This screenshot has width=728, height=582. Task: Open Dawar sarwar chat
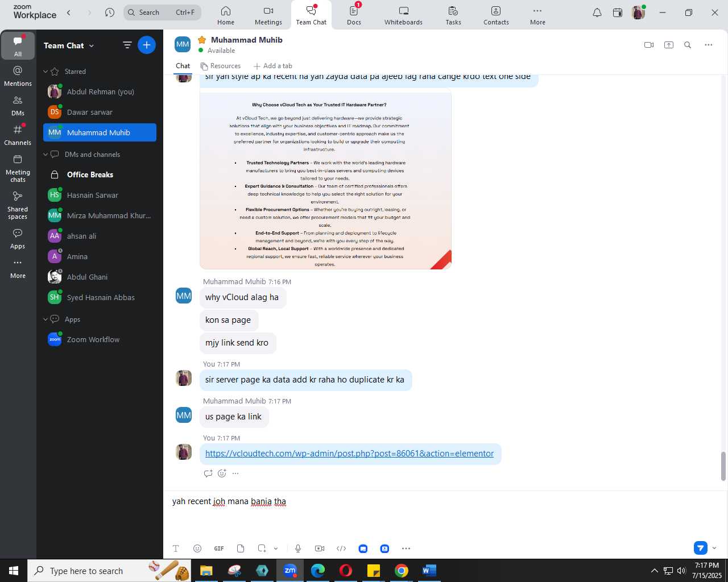pos(100,112)
